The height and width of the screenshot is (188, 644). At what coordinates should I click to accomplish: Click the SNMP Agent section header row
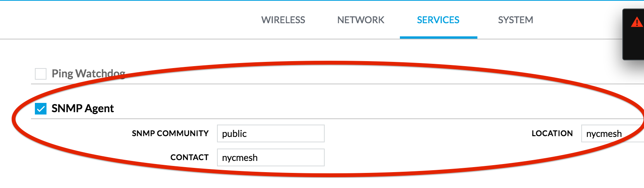coord(337,109)
